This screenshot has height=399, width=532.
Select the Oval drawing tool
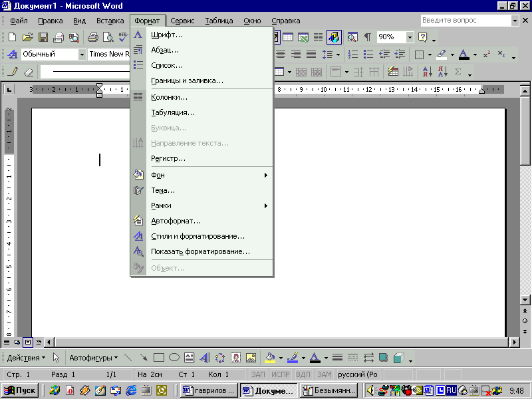[x=174, y=358]
